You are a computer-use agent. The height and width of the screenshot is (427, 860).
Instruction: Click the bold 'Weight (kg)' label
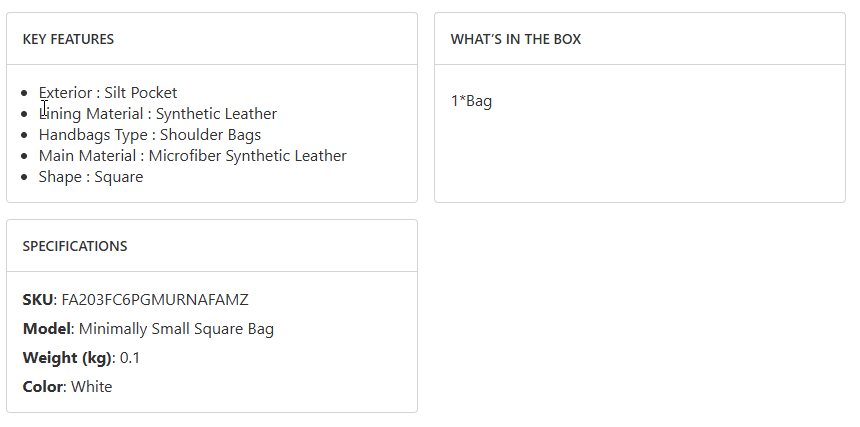pos(67,357)
